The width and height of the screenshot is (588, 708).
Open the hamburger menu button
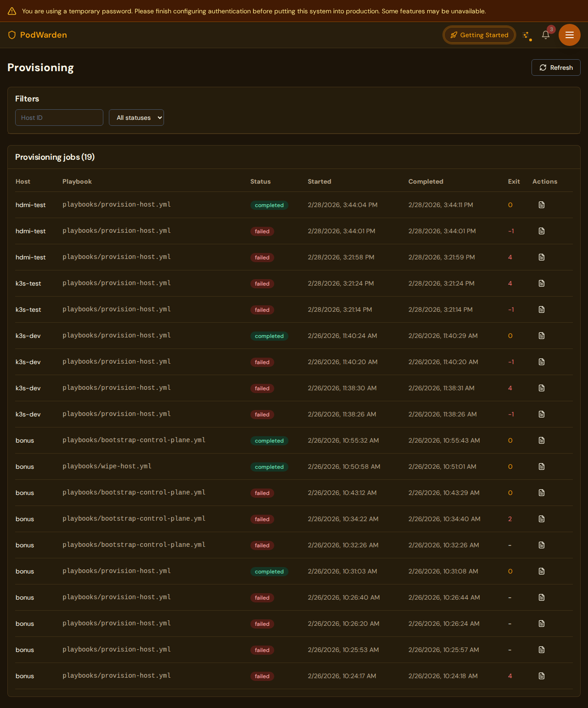point(570,34)
